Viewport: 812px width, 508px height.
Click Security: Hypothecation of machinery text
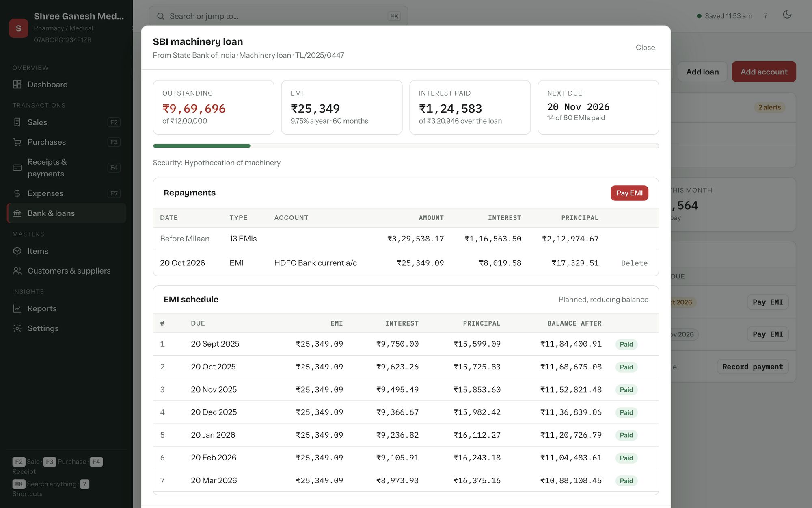216,163
